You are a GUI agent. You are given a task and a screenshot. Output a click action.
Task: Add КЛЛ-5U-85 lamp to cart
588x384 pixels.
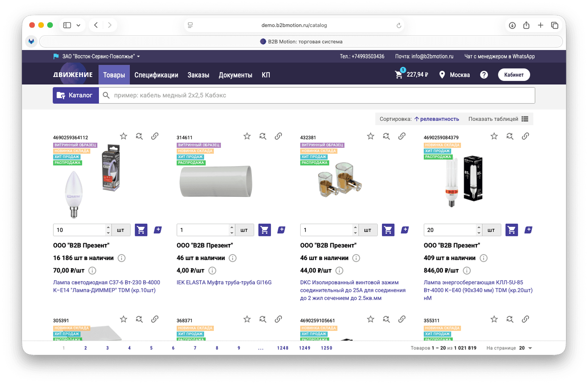coord(512,230)
